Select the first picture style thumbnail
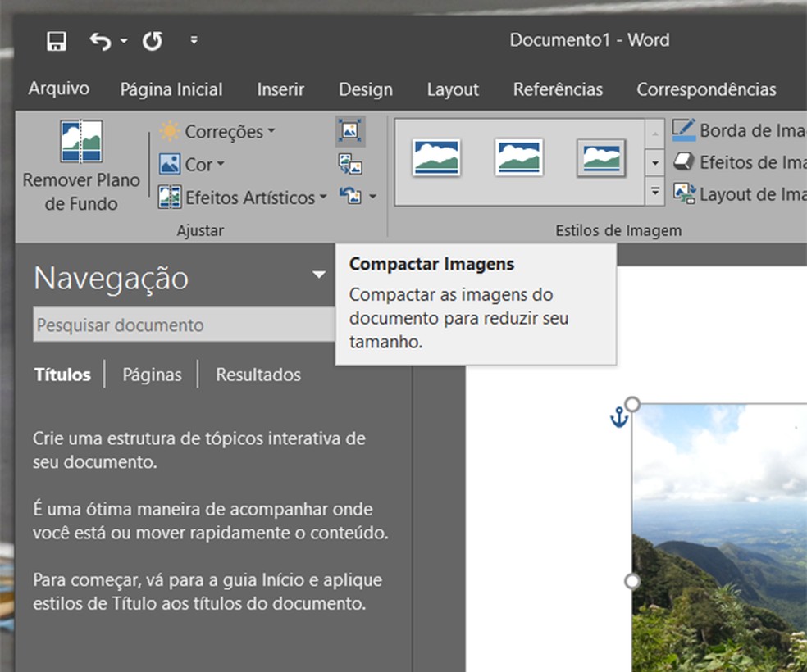This screenshot has width=807, height=672. point(436,157)
